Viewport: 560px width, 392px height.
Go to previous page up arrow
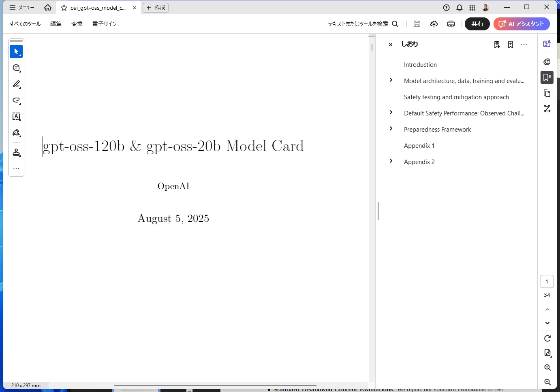[547, 309]
